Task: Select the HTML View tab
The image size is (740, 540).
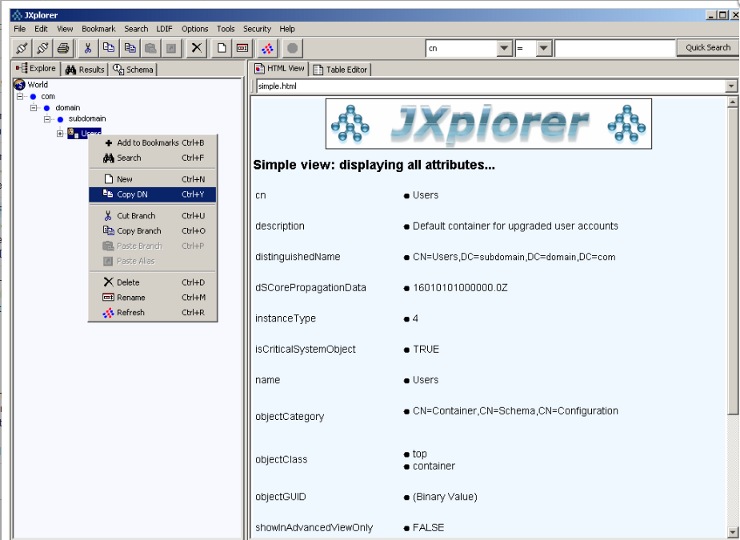Action: coord(280,68)
